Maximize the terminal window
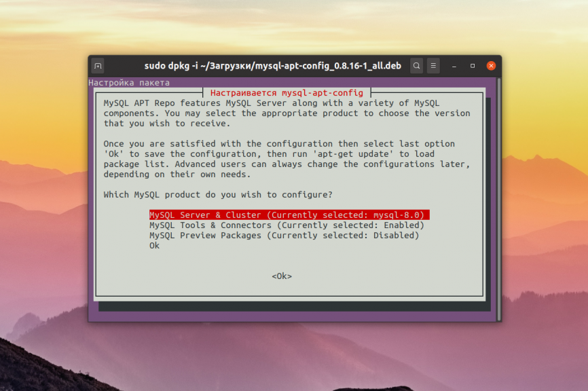588x391 pixels. point(473,66)
